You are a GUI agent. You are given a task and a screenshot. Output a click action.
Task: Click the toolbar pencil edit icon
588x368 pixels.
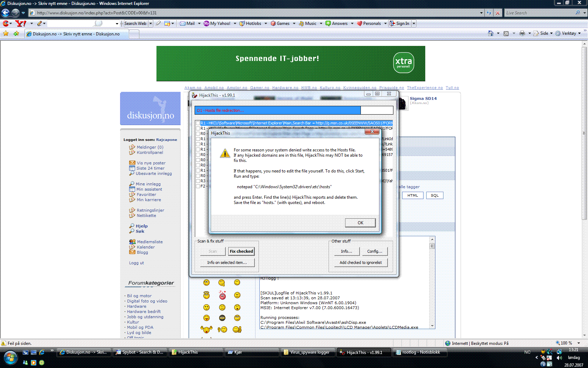tap(40, 23)
